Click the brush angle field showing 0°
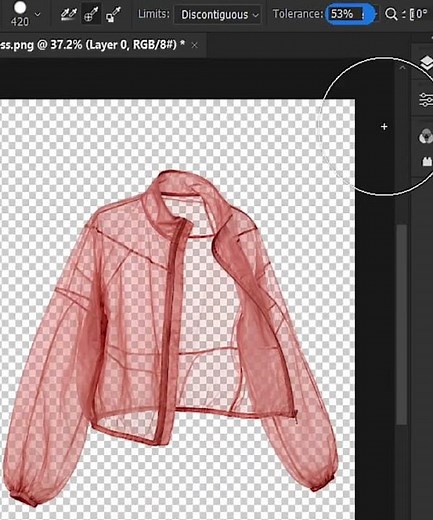Image resolution: width=433 pixels, height=520 pixels. point(419,14)
